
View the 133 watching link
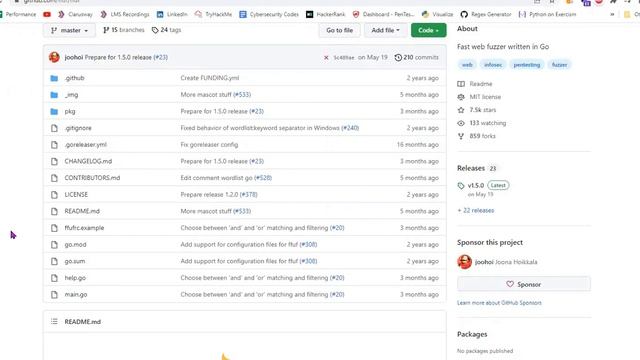pyautogui.click(x=482, y=123)
